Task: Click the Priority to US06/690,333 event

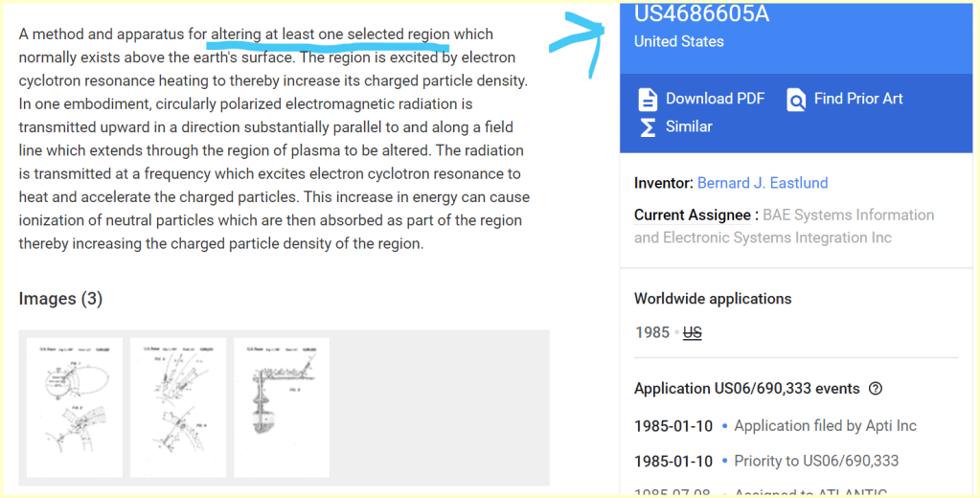Action: (x=816, y=461)
